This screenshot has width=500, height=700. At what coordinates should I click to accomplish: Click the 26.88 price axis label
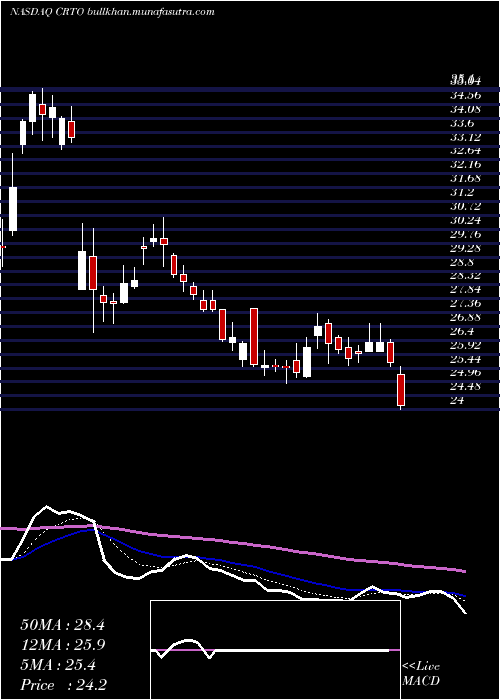(x=465, y=317)
